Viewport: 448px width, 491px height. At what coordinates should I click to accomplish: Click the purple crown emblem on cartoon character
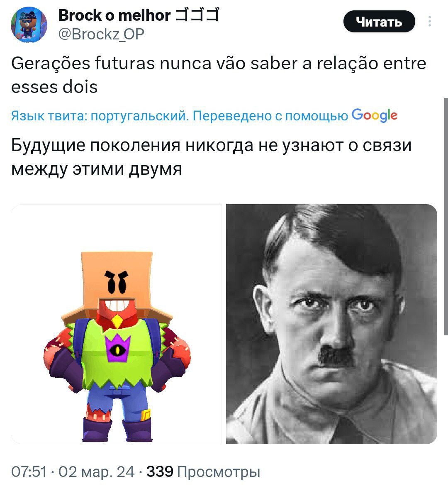coord(117,347)
